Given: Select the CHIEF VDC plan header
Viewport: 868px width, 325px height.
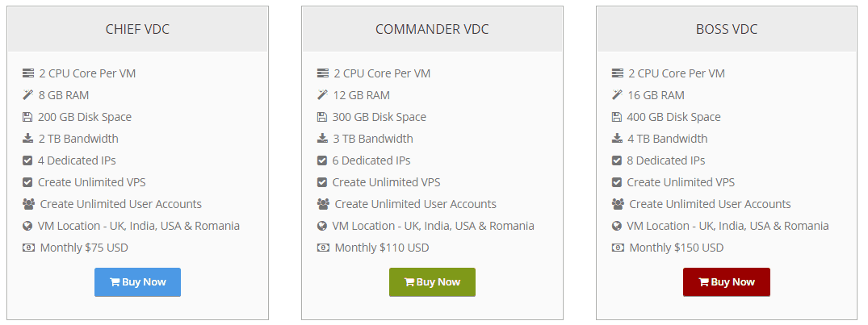Looking at the screenshot, I should click(137, 29).
